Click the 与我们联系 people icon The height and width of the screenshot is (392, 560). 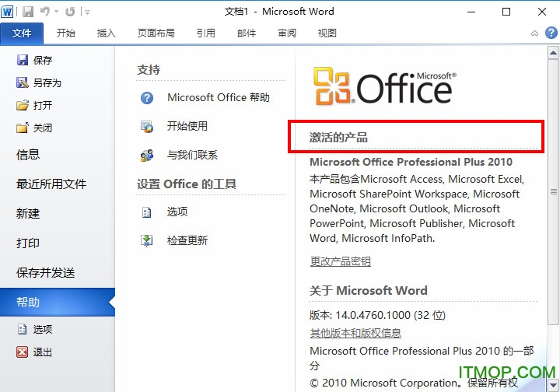(147, 156)
